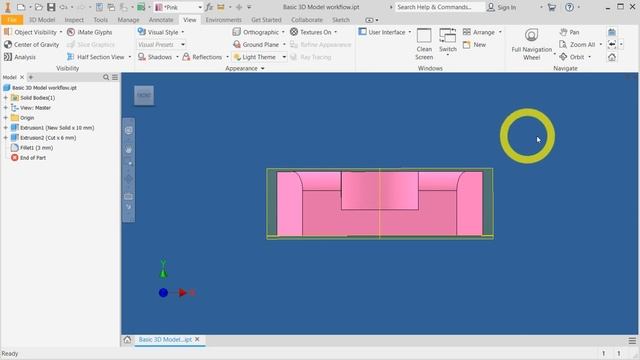Open the document tabs menu icon
The image size is (640, 360).
(x=632, y=340)
